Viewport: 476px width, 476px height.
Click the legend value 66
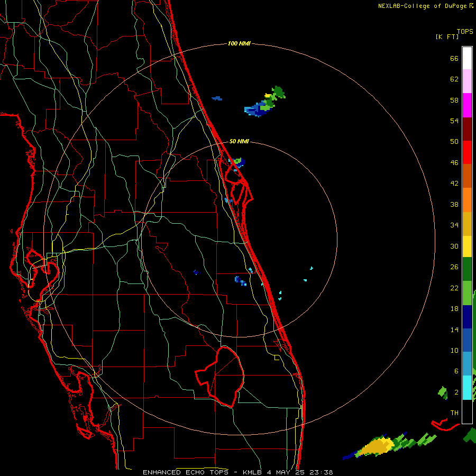(x=454, y=58)
